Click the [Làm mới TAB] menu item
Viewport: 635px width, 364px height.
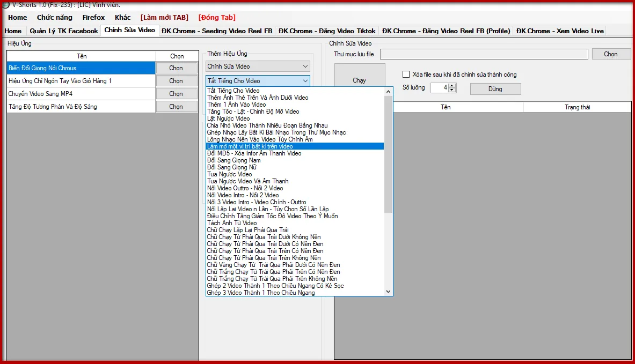pos(164,17)
